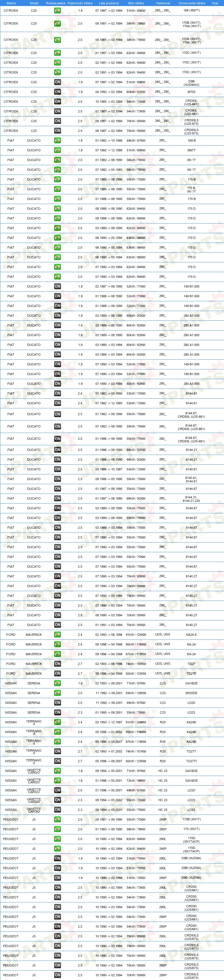Click the engine code 'M705'
The width and height of the screenshot is (224, 980).
(x=191, y=92)
